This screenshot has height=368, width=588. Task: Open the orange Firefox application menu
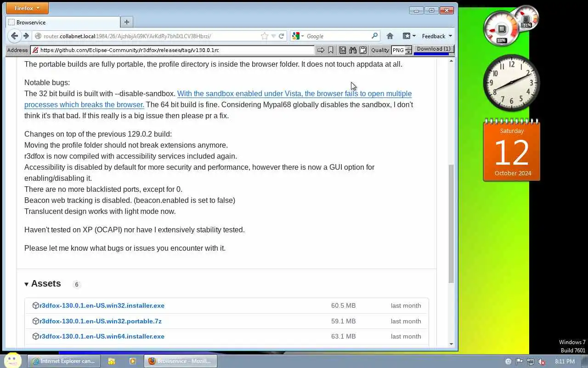(27, 8)
